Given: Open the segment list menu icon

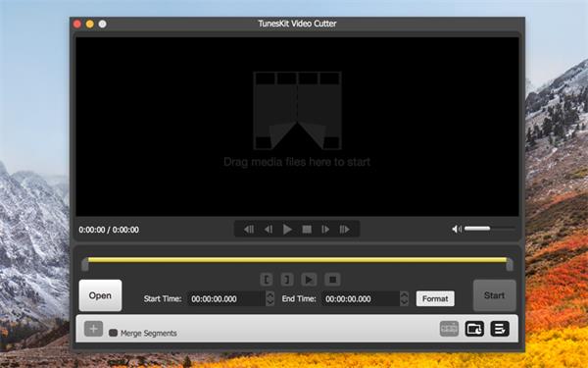Looking at the screenshot, I should pyautogui.click(x=500, y=329).
